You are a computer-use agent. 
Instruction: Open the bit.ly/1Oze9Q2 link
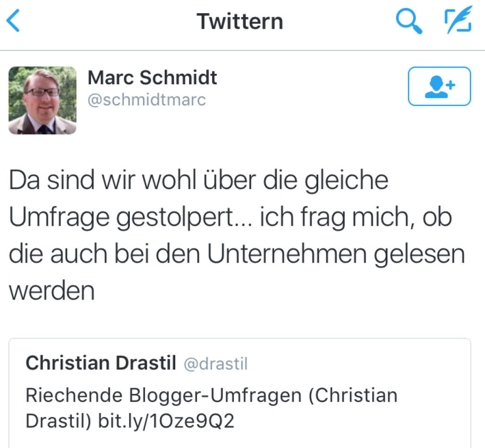click(x=166, y=421)
